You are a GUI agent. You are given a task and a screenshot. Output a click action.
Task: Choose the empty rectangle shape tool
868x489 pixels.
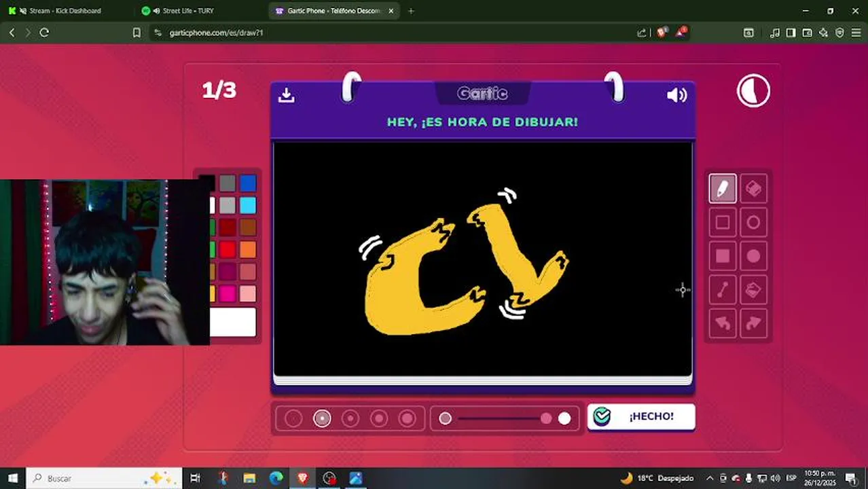(723, 223)
